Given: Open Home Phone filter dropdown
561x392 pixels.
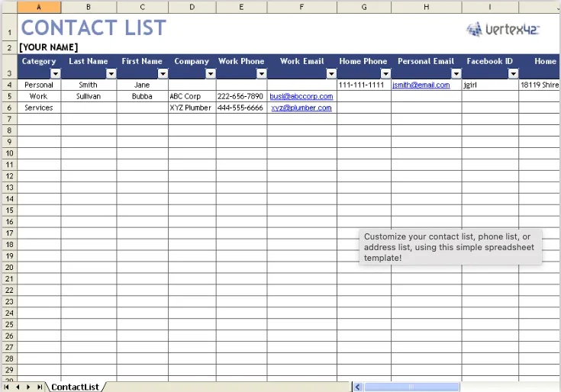Looking at the screenshot, I should point(385,74).
